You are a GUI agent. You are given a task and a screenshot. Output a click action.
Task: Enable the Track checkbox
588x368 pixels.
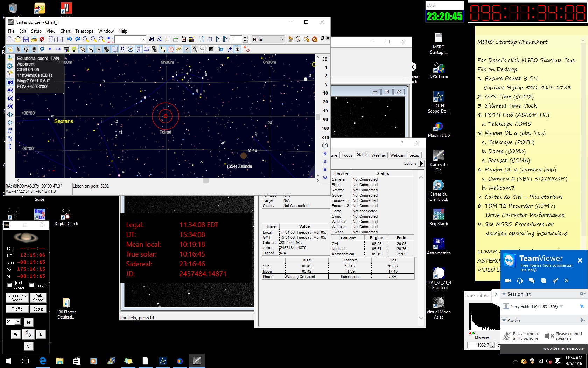(32, 285)
